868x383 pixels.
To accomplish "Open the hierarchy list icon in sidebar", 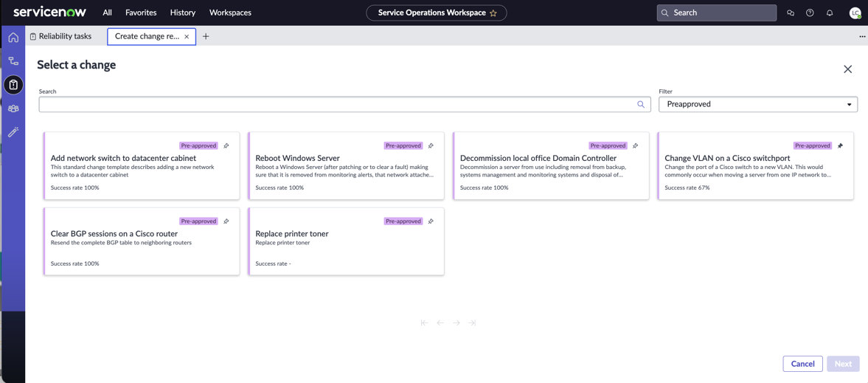I will coord(13,61).
